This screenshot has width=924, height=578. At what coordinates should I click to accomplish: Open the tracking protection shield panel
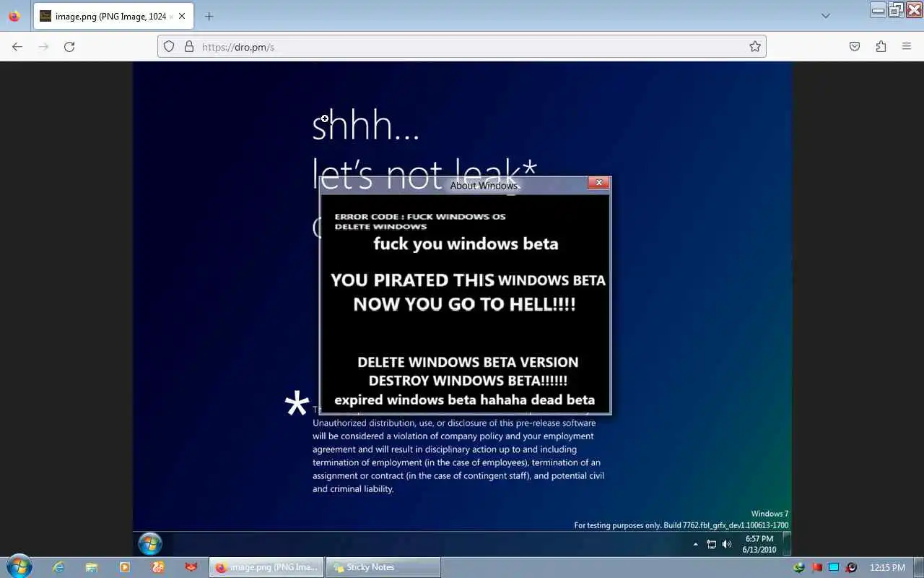169,46
